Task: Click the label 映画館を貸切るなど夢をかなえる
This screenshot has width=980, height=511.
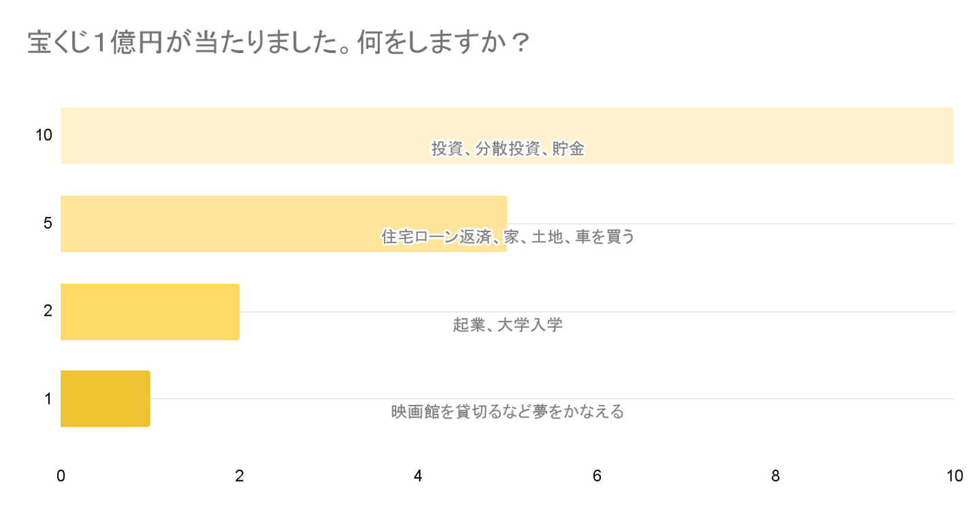Action: pos(508,412)
